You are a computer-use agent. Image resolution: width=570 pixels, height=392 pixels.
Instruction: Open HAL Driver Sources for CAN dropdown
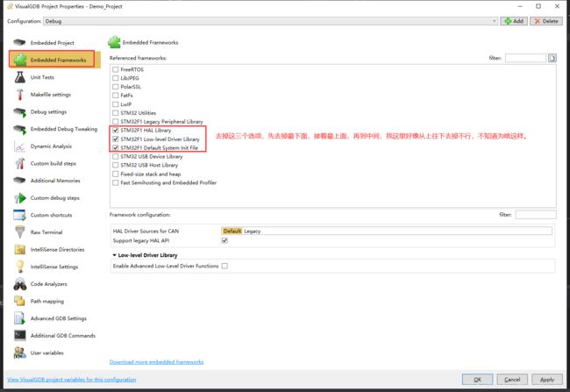click(387, 231)
